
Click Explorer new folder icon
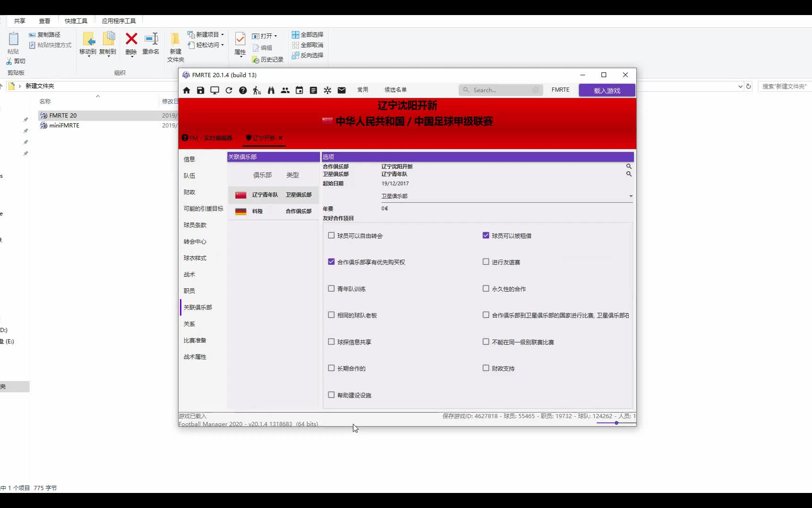tap(175, 39)
